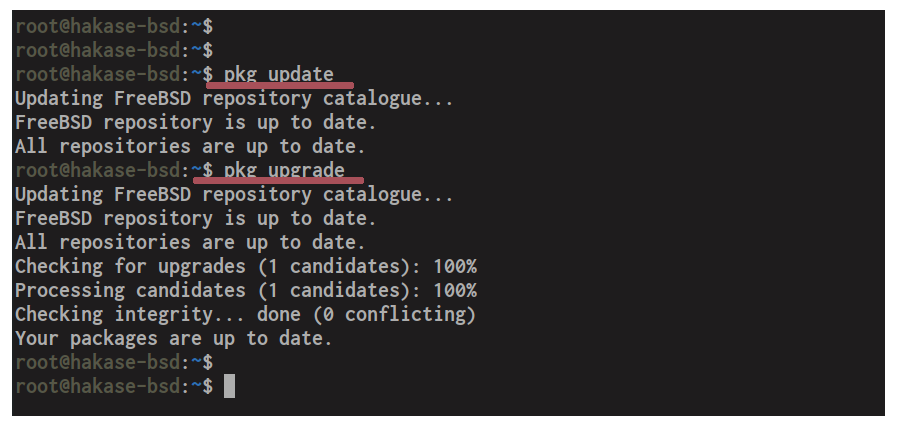Click 'Checking for upgrades (1 candidates): 100%' line
899x428 pixels.
(x=245, y=266)
